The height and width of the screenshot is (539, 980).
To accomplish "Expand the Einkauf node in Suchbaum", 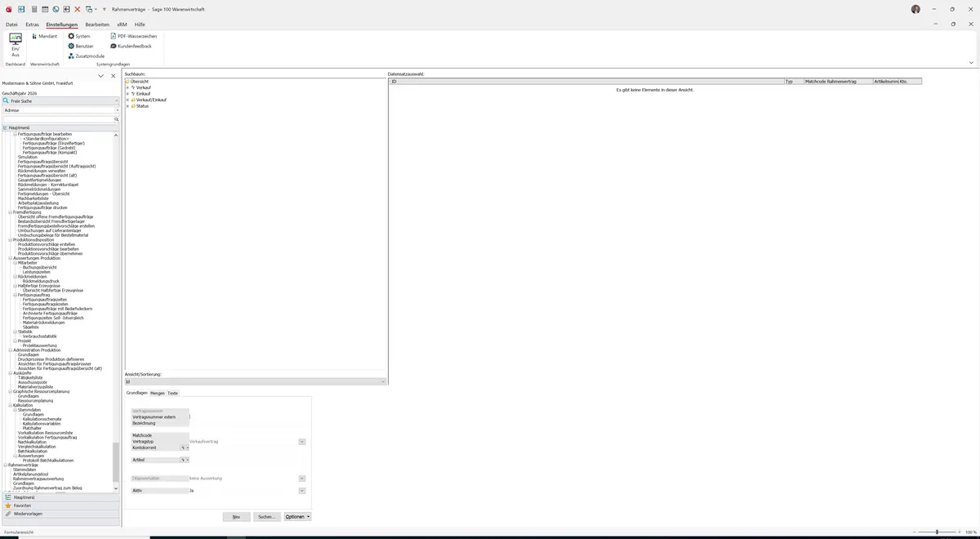I will [x=127, y=94].
